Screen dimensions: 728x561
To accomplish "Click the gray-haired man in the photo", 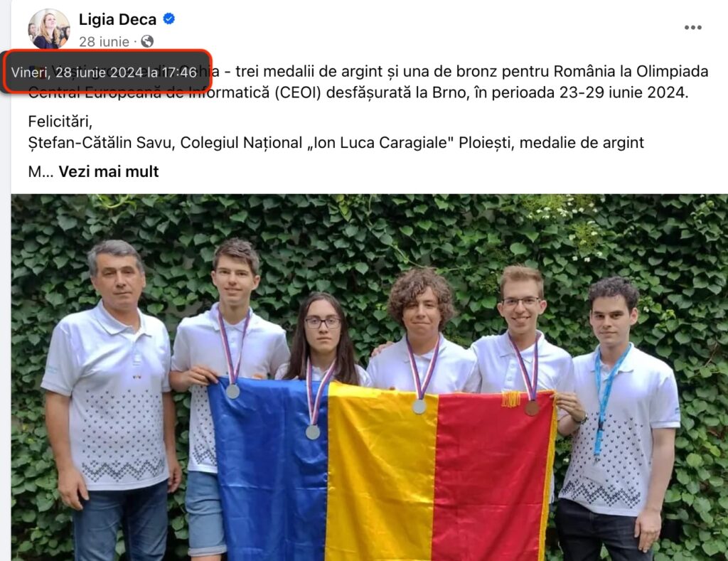I will (x=112, y=400).
